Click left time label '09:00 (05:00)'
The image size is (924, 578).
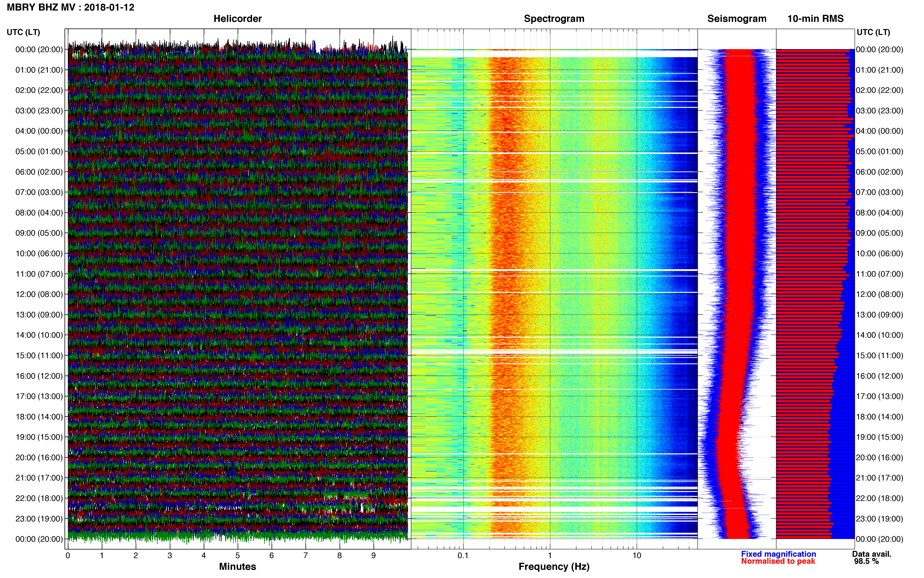pyautogui.click(x=39, y=233)
